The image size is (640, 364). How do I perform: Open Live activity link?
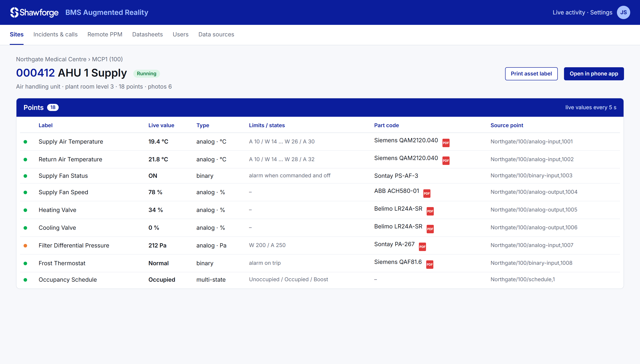[569, 12]
